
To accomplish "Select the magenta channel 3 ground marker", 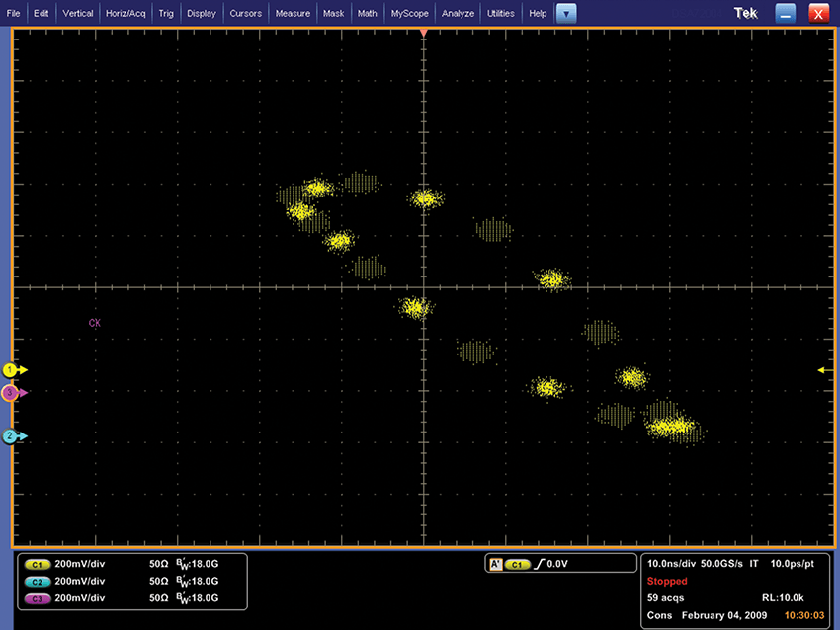I will point(12,392).
